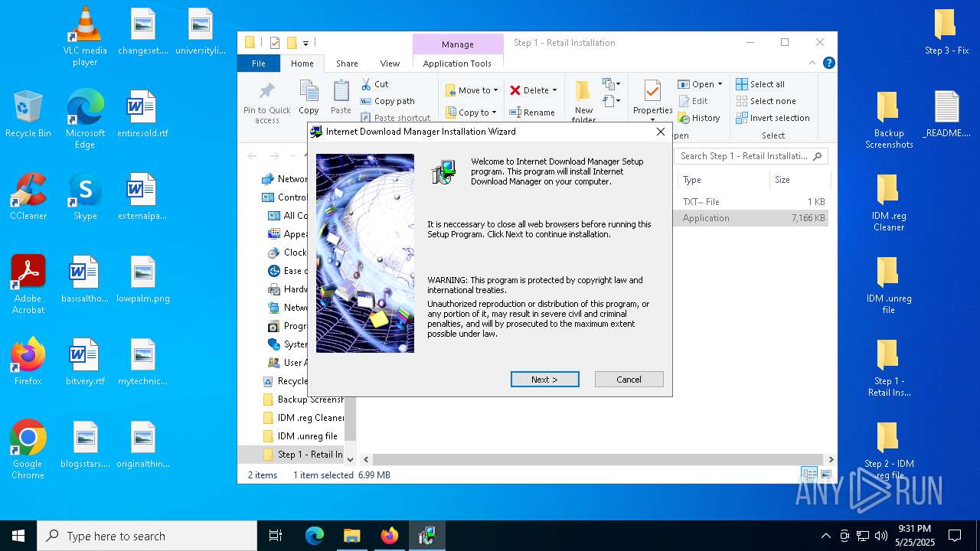Select the Google Chrome desktop icon
The width and height of the screenshot is (980, 551).
28,449
